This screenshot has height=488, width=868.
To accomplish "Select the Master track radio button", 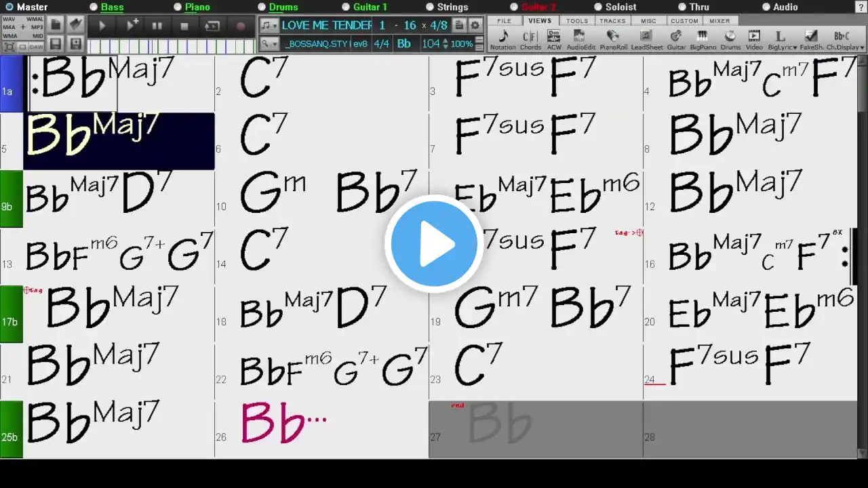I will (9, 7).
